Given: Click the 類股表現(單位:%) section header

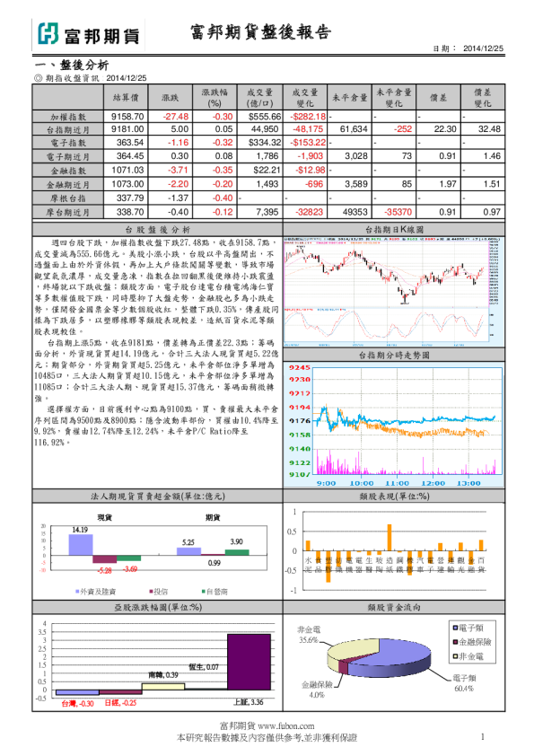Looking at the screenshot, I should (394, 497).
